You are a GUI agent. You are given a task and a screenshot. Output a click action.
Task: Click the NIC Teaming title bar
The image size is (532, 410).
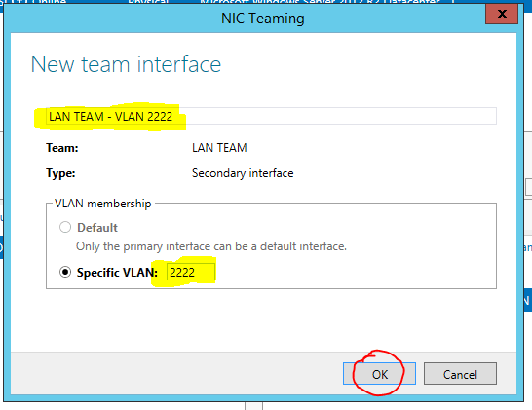pos(263,18)
